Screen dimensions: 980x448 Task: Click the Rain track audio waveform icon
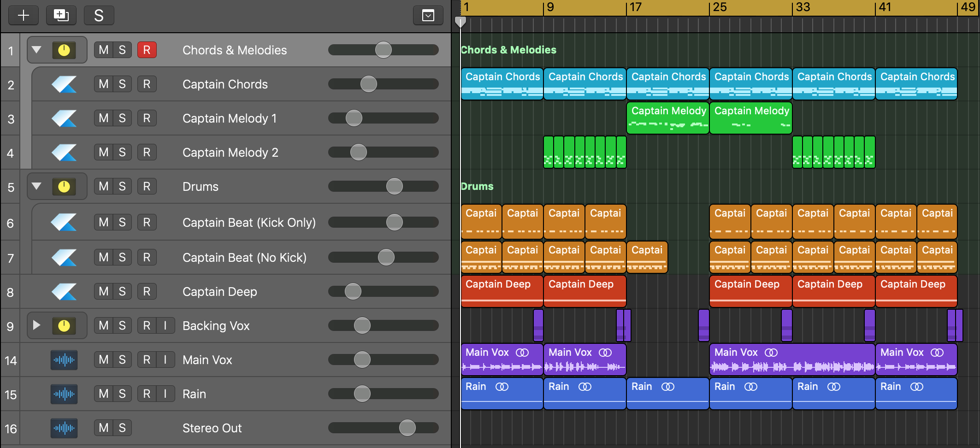point(64,394)
